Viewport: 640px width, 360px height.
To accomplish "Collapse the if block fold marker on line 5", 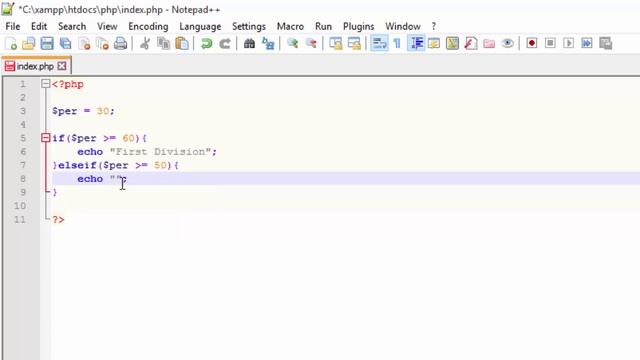I will click(x=46, y=138).
